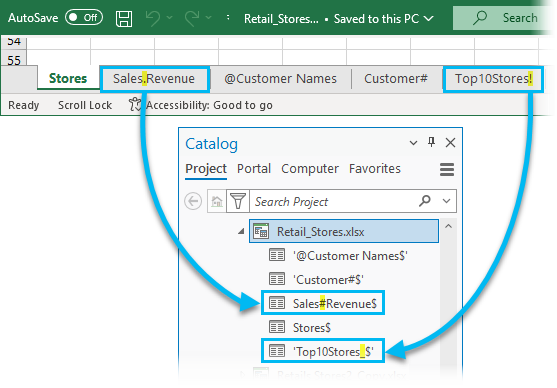Select the Project tab in Catalog
The width and height of the screenshot is (557, 388).
pos(206,169)
